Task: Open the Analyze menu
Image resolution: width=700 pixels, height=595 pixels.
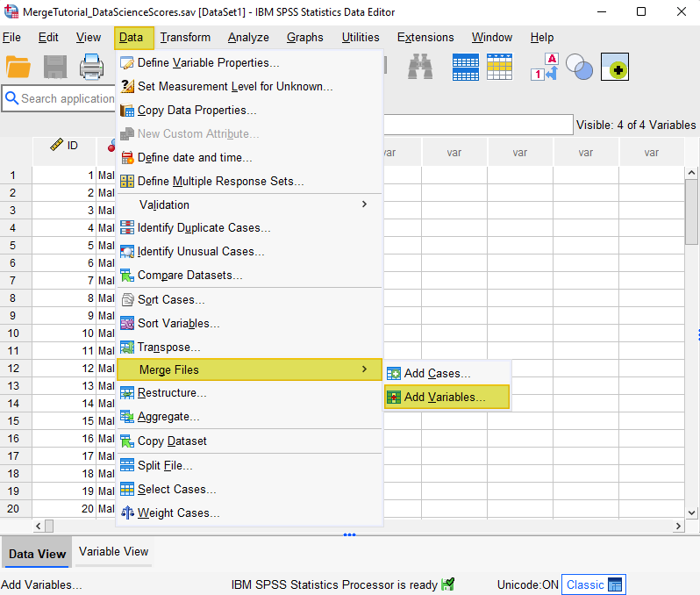Action: coord(248,38)
